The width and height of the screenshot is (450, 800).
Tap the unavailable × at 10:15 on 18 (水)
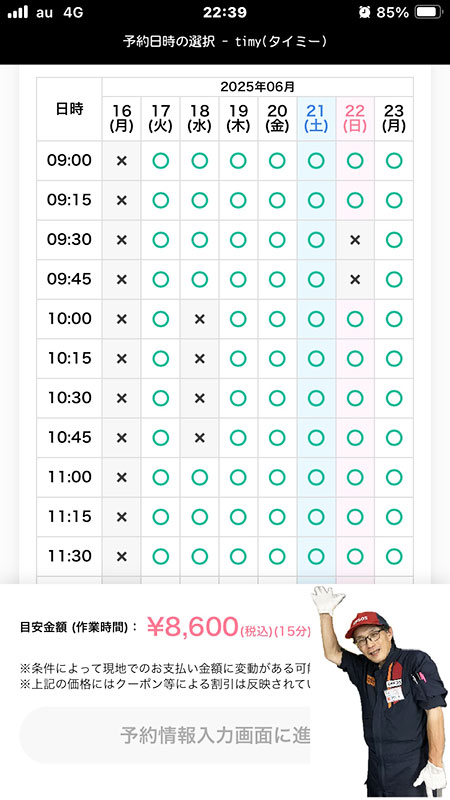pos(199,359)
